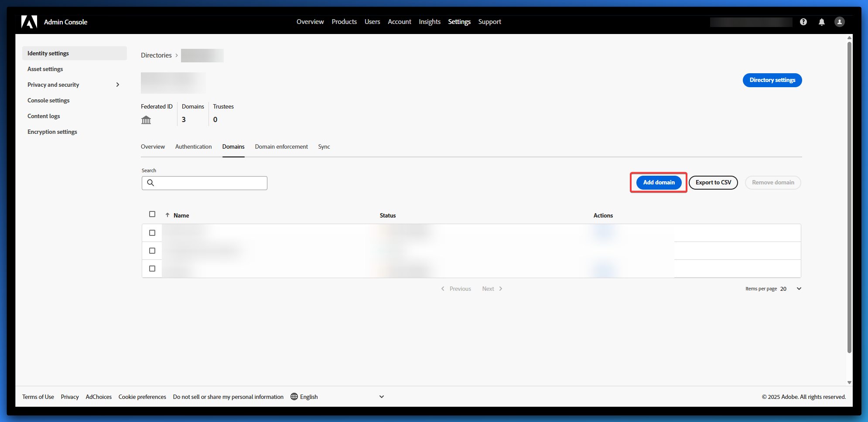This screenshot has height=422, width=868.
Task: Click the Add domain button
Action: pos(659,183)
